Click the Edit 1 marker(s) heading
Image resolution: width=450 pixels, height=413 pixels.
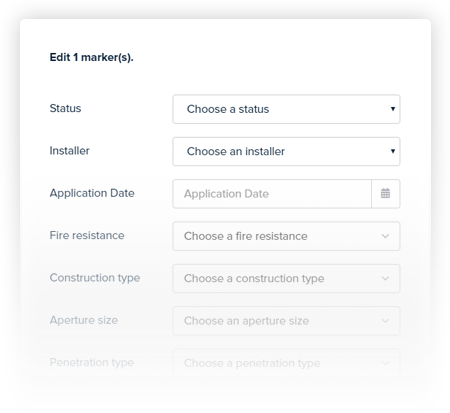[91, 57]
